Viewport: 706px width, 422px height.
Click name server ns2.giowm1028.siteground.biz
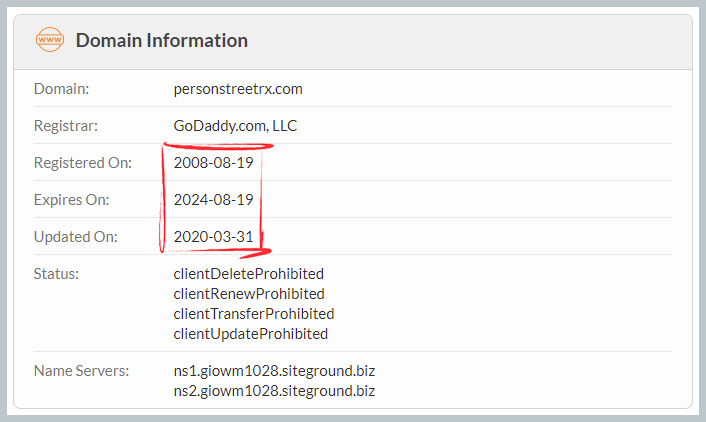275,390
